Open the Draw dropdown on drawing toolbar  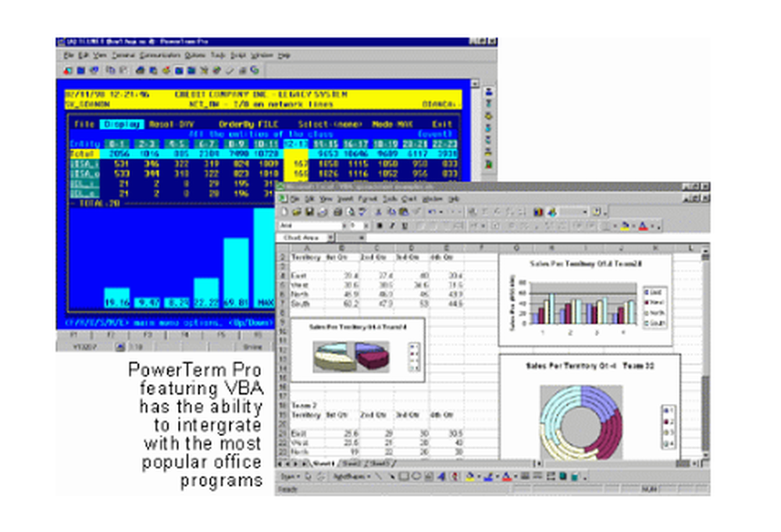coord(290,477)
